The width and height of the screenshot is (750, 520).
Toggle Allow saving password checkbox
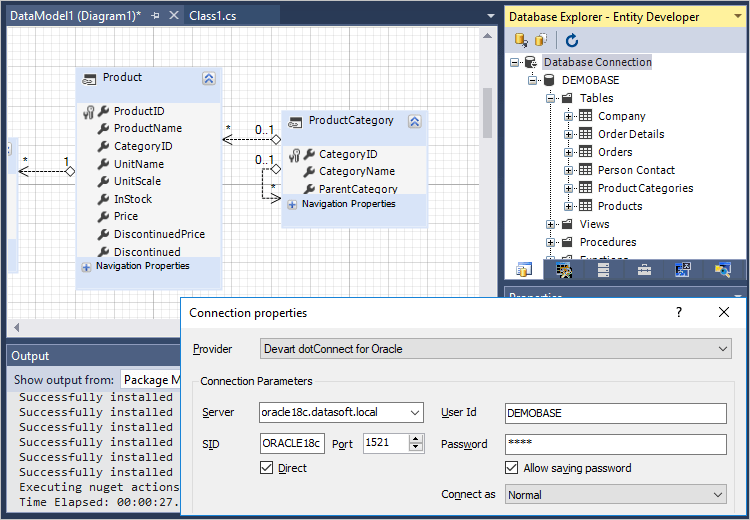pos(511,467)
